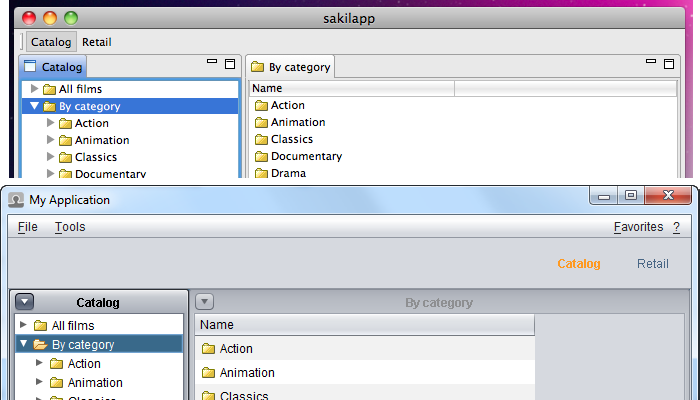
Task: Open Catalog panel dropdown in My Application
Action: (x=25, y=302)
